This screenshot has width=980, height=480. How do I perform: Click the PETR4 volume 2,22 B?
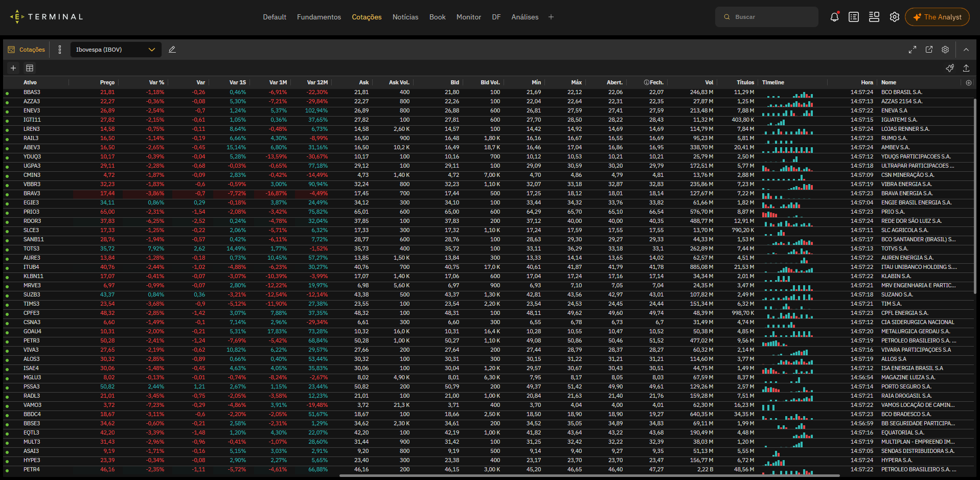(705, 470)
